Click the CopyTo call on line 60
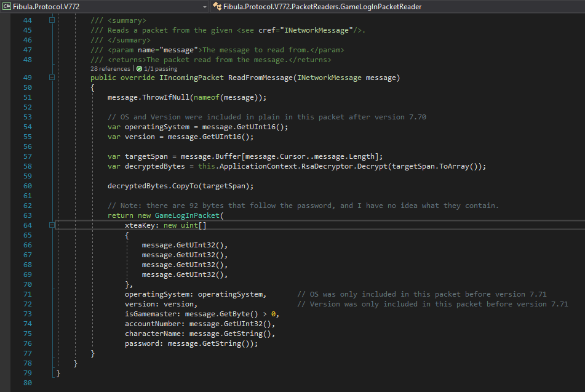Image resolution: width=585 pixels, height=392 pixels. pos(185,186)
